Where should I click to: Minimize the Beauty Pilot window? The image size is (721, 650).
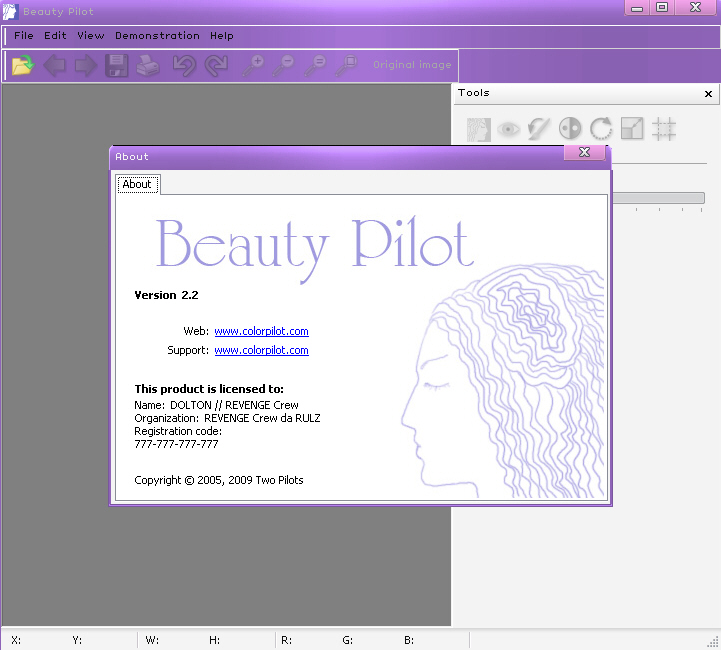pos(637,8)
